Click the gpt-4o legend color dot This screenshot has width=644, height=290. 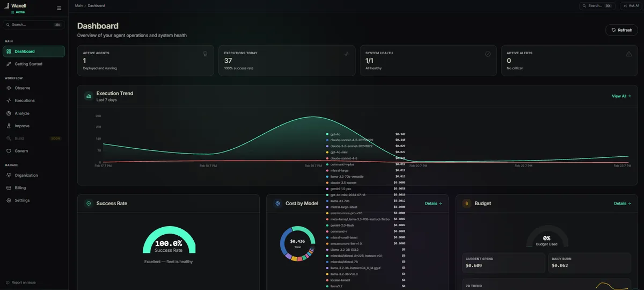(327, 134)
